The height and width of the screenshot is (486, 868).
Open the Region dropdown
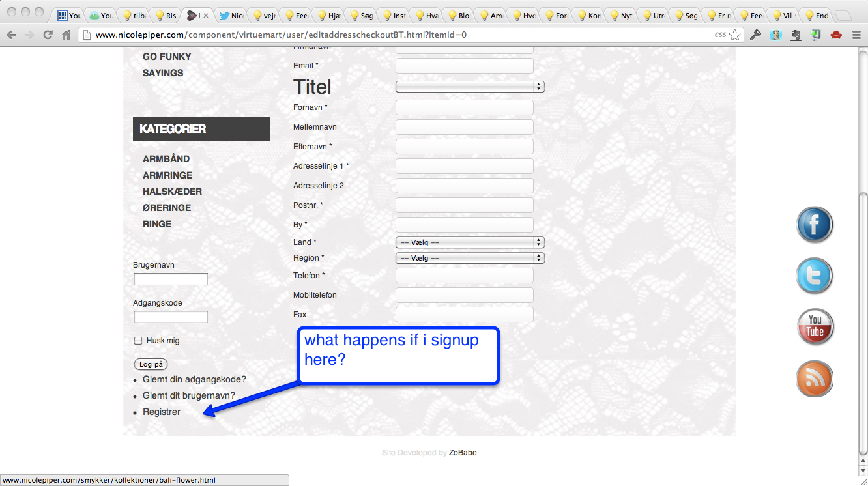(x=469, y=258)
